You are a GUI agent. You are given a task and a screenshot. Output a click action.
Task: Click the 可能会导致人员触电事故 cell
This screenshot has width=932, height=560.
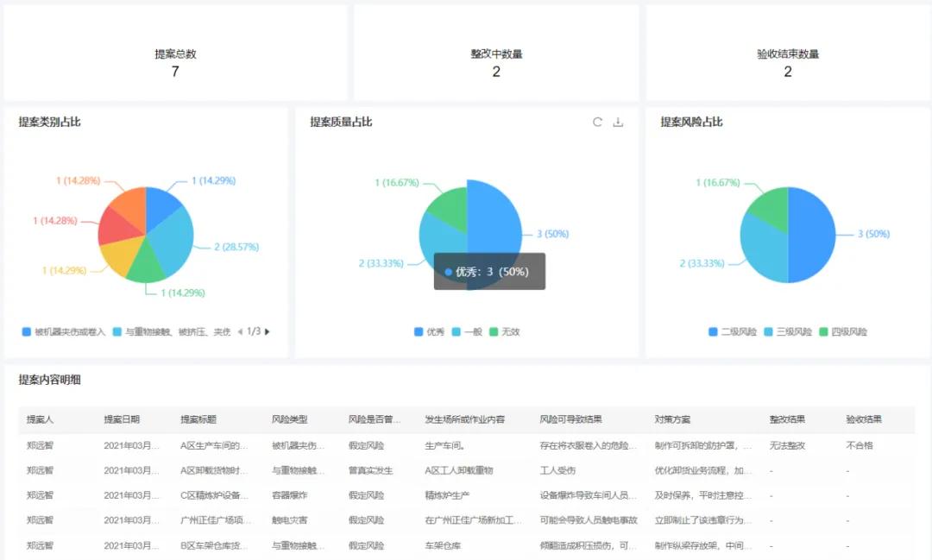pos(589,520)
